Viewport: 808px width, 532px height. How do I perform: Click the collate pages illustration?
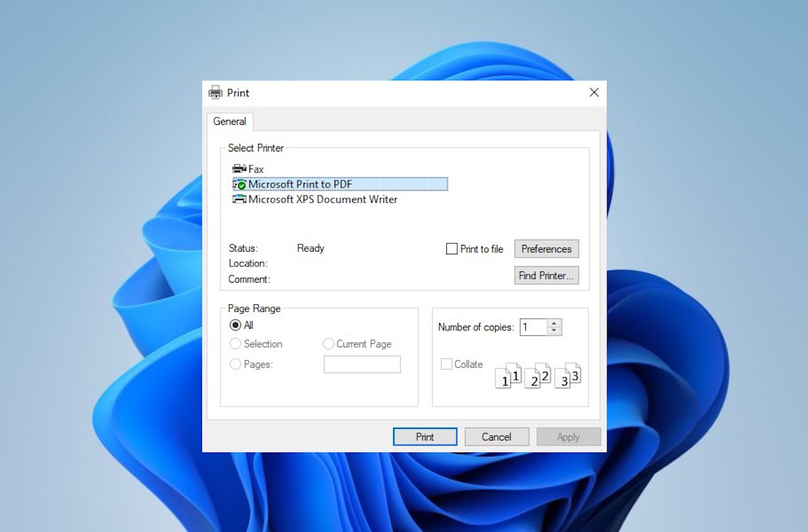(538, 375)
